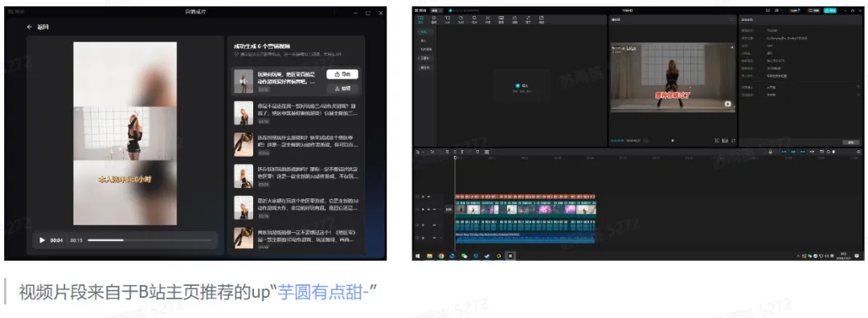Screen dimensions: 868x318
Task: Select the sixth generated video thumbnail in the list
Action: [x=244, y=238]
